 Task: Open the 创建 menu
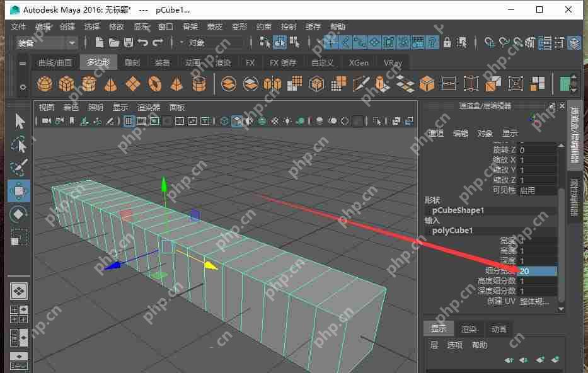(x=67, y=26)
